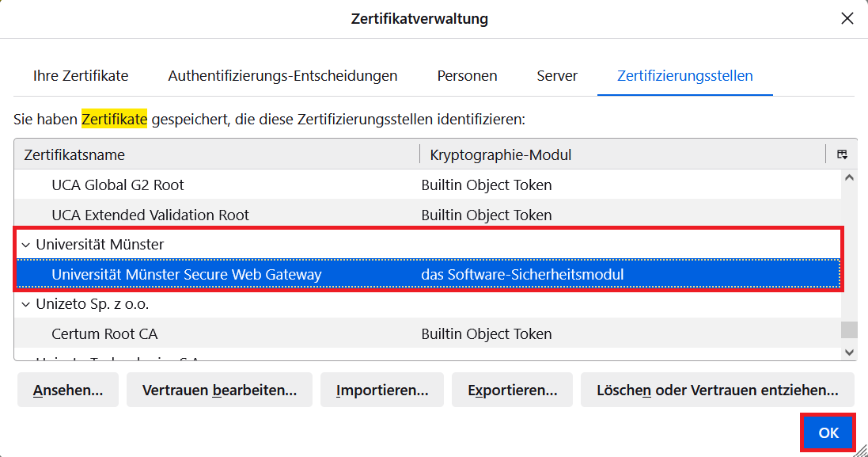The width and height of the screenshot is (868, 457).
Task: Confirm the dialog with OK
Action: pyautogui.click(x=828, y=433)
